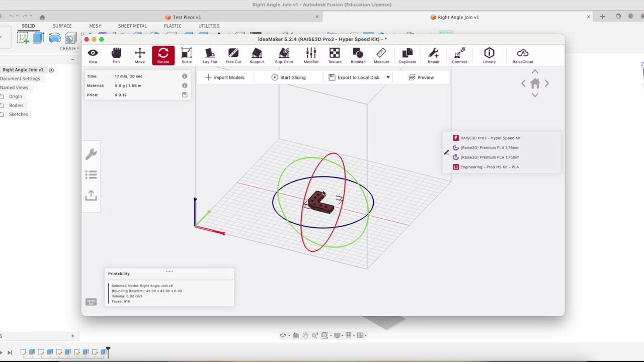Click the Preview button
Viewport: 644px width, 362px height.
click(421, 77)
